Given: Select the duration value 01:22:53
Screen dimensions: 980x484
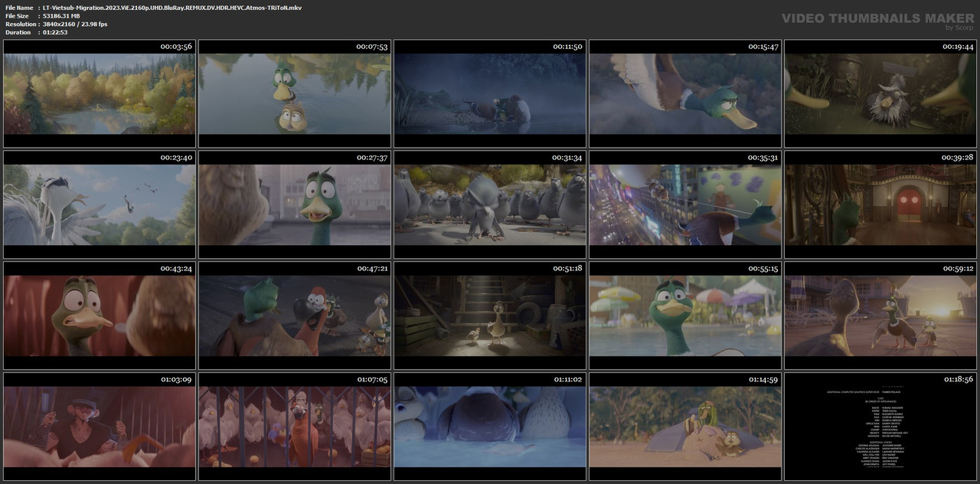Looking at the screenshot, I should [55, 32].
